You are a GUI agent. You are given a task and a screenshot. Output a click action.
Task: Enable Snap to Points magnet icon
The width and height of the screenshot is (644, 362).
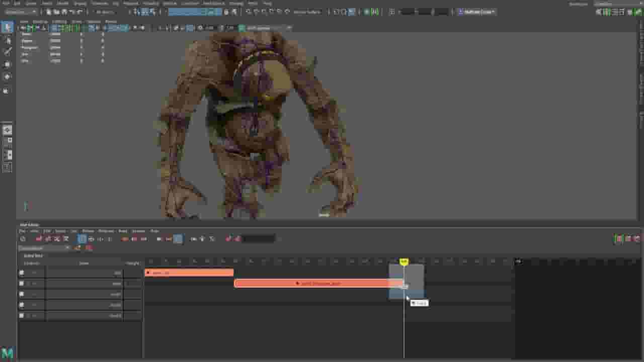tap(265, 12)
